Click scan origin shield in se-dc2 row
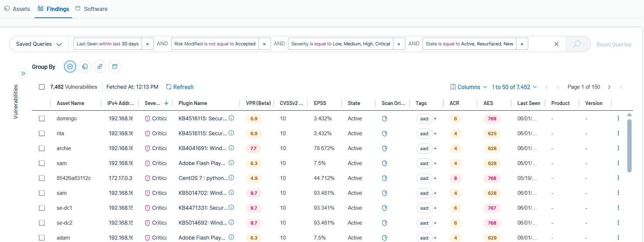 pyautogui.click(x=384, y=223)
